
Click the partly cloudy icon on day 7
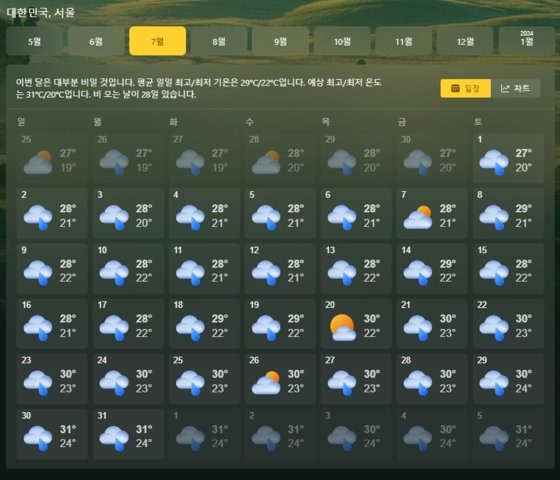pos(418,217)
